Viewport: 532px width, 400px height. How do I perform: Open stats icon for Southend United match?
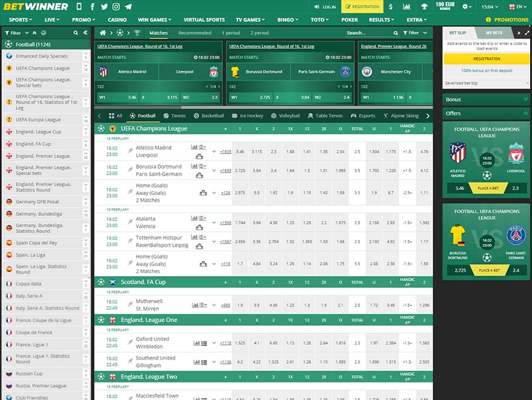click(x=196, y=363)
